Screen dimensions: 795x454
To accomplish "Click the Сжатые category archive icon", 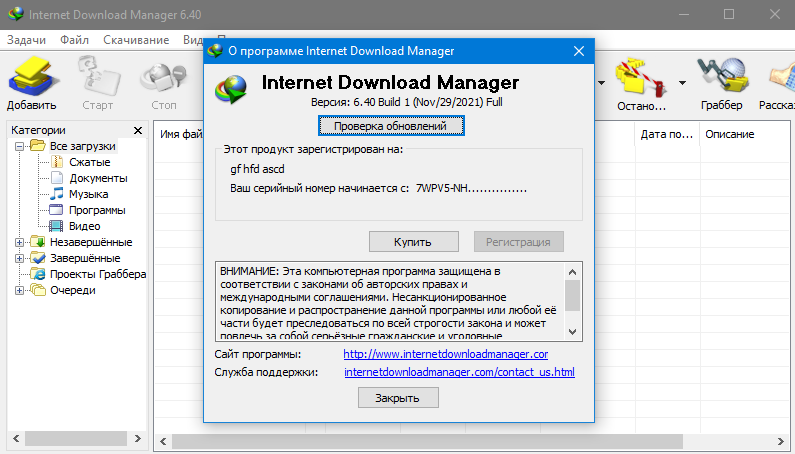I will tap(57, 162).
